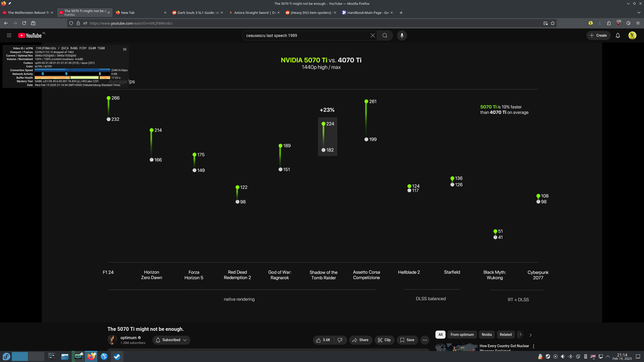This screenshot has height=362, width=644.
Task: Open Firefox downloads panel
Action: [x=600, y=23]
